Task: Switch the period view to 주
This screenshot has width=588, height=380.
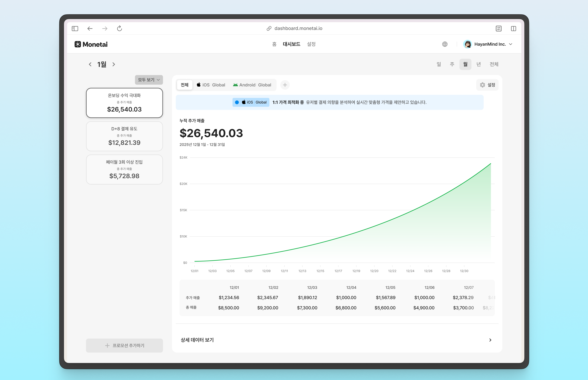Action: (x=452, y=64)
